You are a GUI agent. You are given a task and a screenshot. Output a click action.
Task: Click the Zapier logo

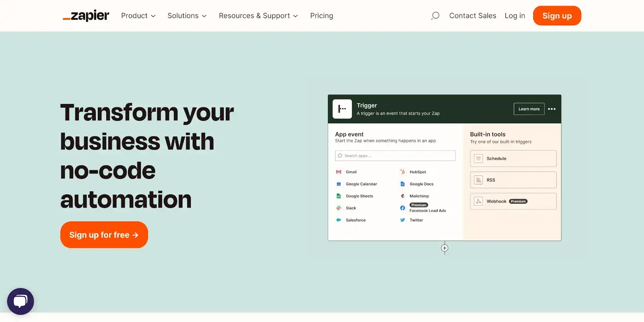[x=86, y=16]
